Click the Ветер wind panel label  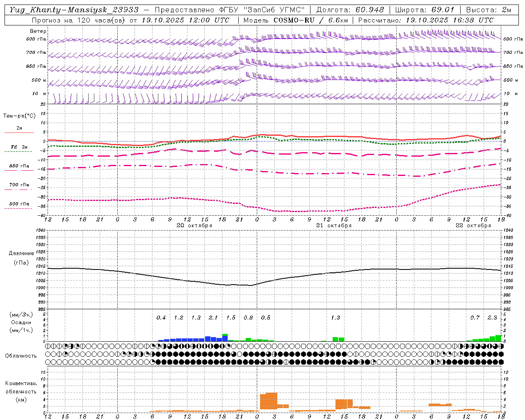tap(38, 31)
